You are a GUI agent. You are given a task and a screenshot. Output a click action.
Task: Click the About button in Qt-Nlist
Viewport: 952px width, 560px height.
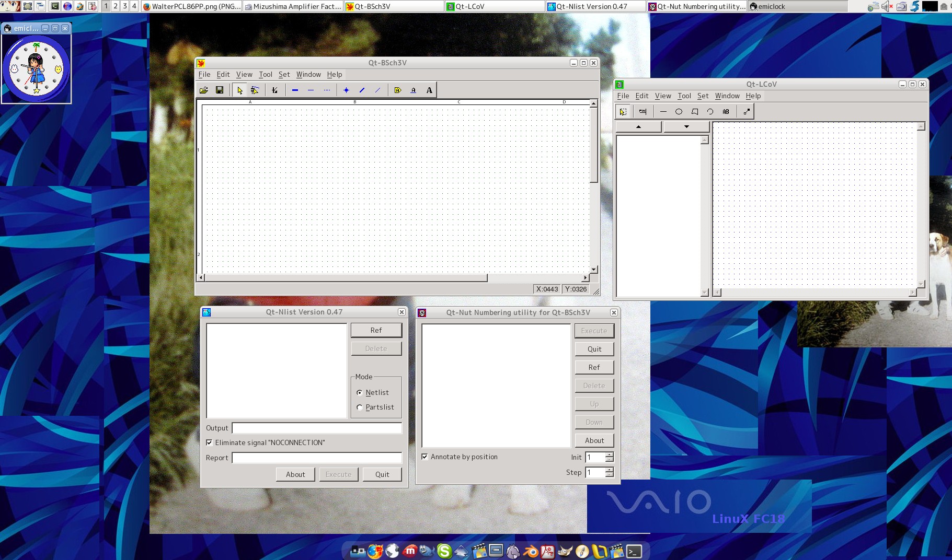tap(295, 474)
